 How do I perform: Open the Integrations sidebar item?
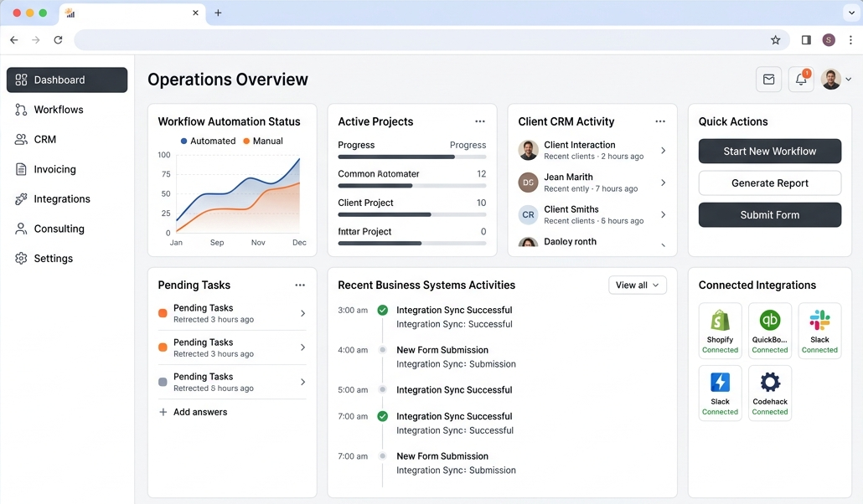click(61, 198)
